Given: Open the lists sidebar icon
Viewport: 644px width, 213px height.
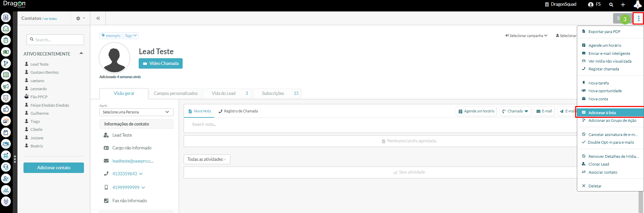Looking at the screenshot, I should (6, 75).
